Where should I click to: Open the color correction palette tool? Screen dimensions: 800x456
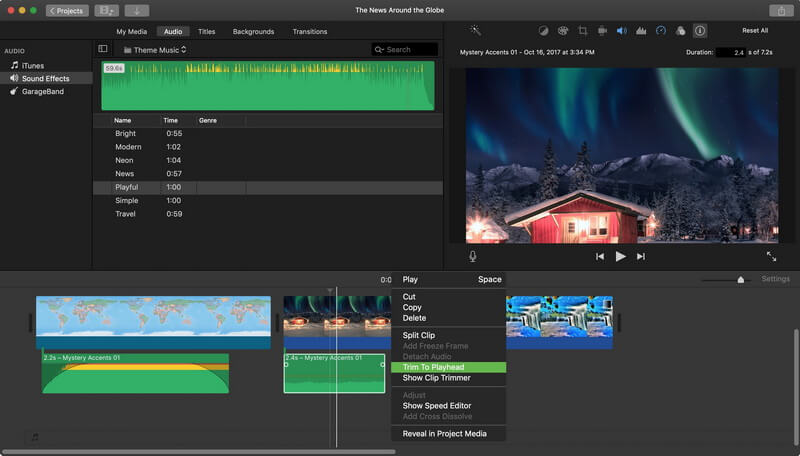click(x=562, y=31)
